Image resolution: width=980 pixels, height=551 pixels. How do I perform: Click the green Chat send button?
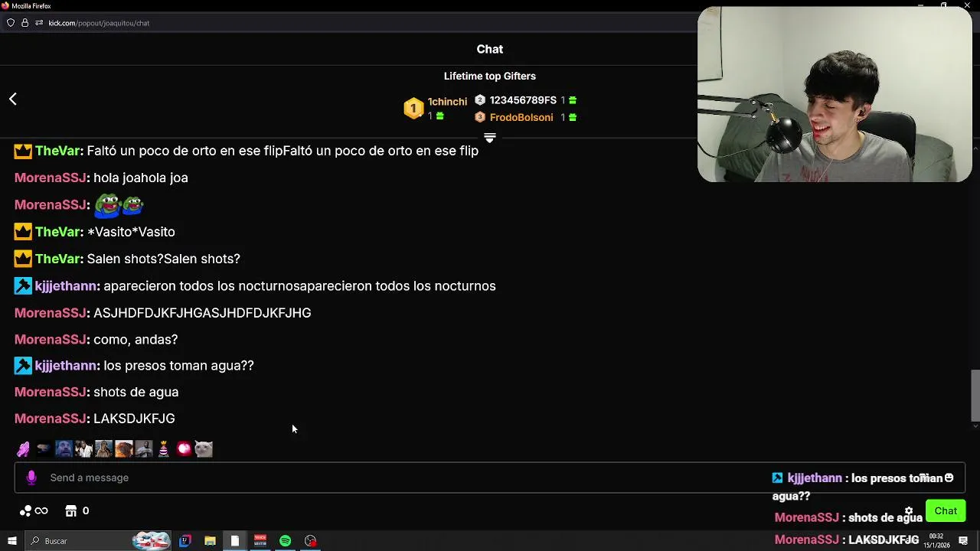946,511
